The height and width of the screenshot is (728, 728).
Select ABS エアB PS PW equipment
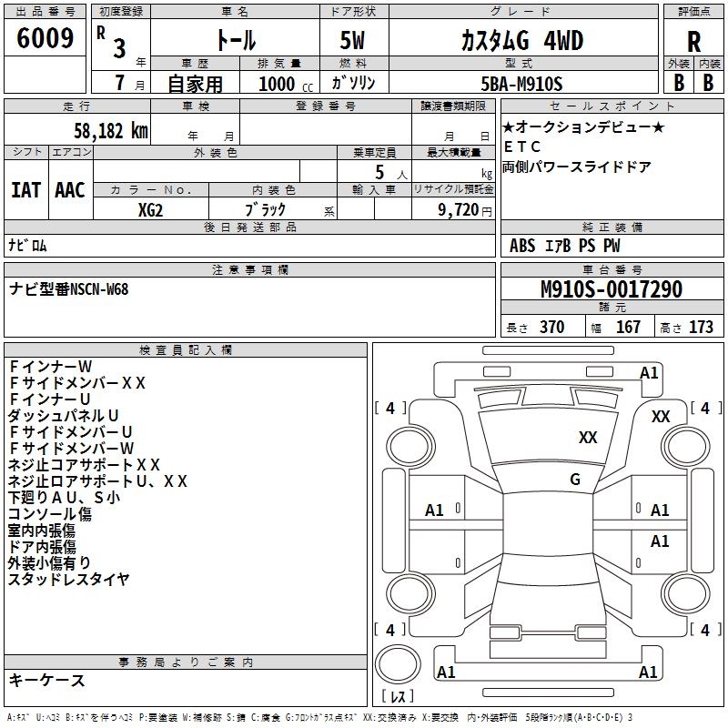tap(564, 246)
